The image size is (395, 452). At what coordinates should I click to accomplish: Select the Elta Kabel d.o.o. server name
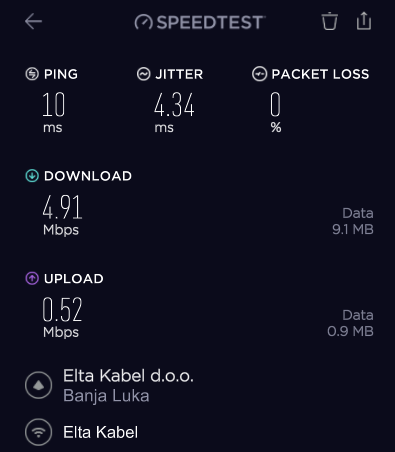[128, 376]
